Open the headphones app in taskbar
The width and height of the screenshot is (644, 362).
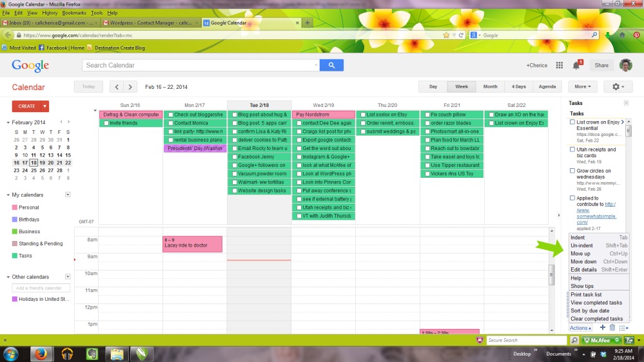coord(67,354)
